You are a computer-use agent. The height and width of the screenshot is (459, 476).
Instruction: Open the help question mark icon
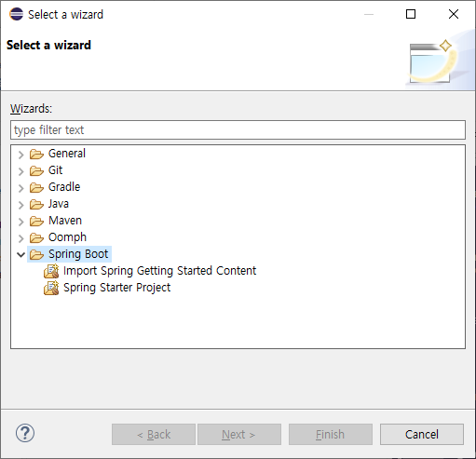click(x=25, y=433)
